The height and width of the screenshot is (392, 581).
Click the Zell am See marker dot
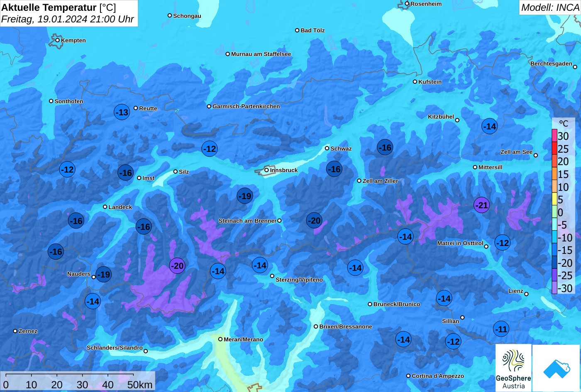[535, 155]
